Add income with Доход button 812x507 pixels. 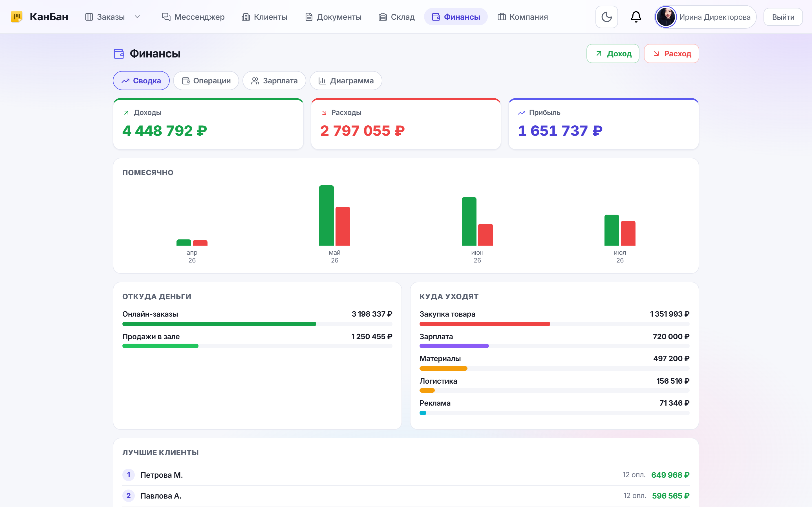pos(613,54)
